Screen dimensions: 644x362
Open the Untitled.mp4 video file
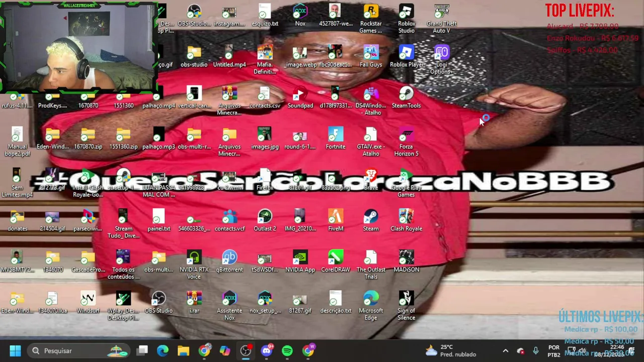(x=229, y=56)
